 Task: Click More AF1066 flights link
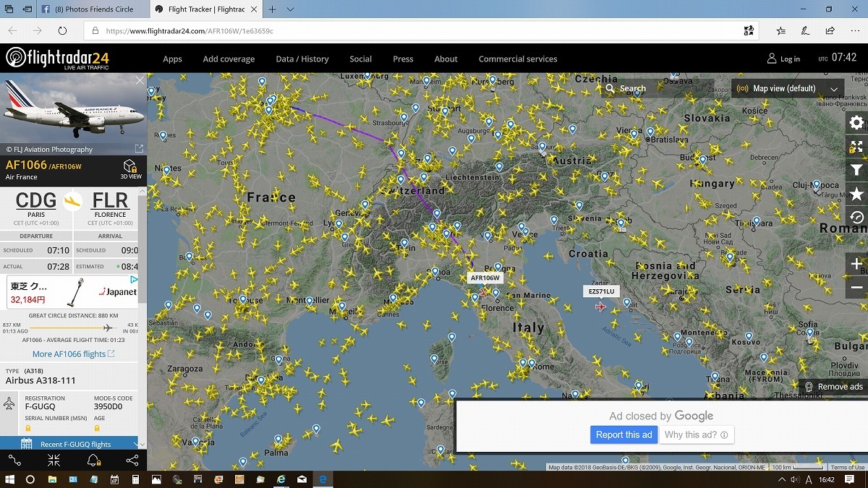pyautogui.click(x=73, y=354)
